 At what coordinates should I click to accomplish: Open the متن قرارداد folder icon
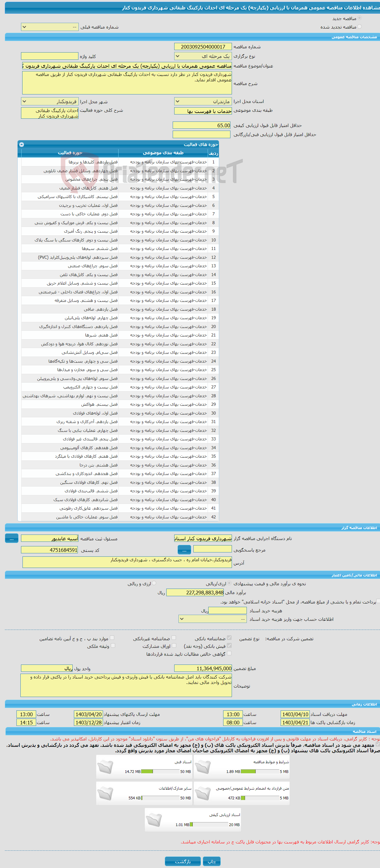tap(203, 793)
